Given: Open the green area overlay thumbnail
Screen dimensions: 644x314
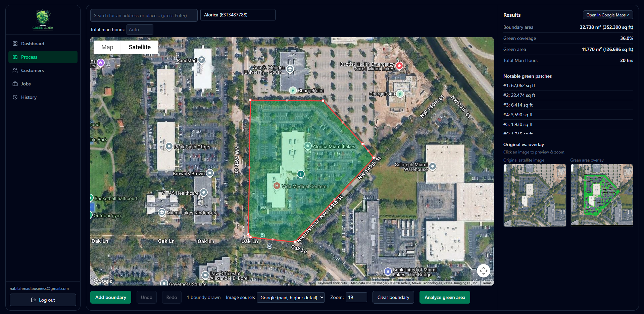Looking at the screenshot, I should 602,195.
